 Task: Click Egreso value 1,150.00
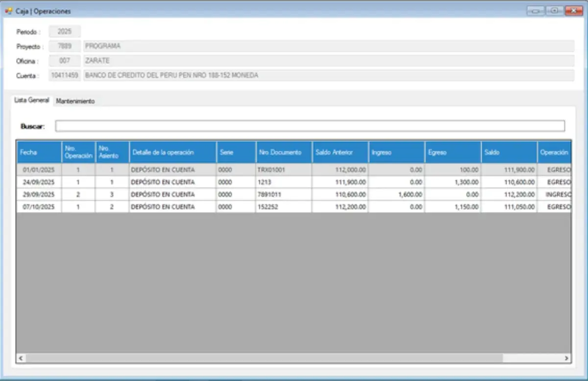click(x=466, y=207)
